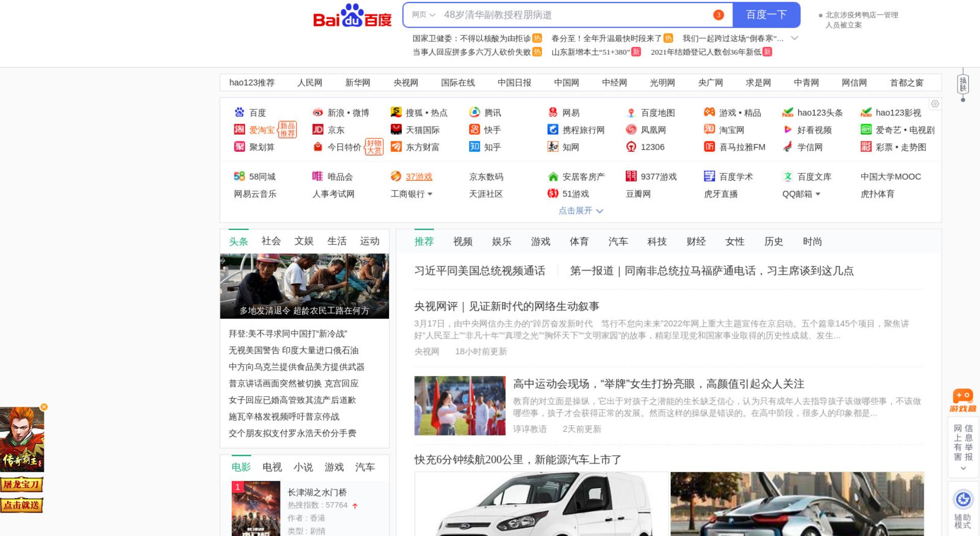Viewport: 980px width, 536px height.
Task: Click the 网易 site icon
Action: [553, 112]
